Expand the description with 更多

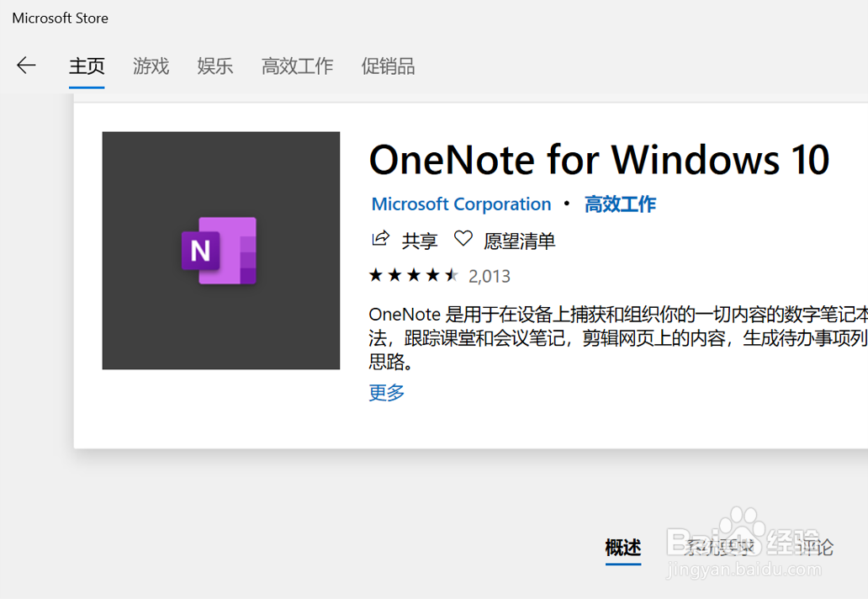tap(387, 393)
